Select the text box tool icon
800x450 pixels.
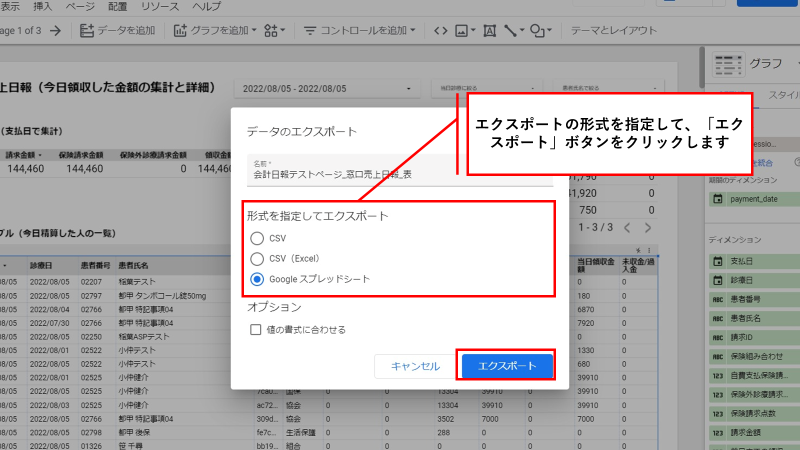pos(489,31)
